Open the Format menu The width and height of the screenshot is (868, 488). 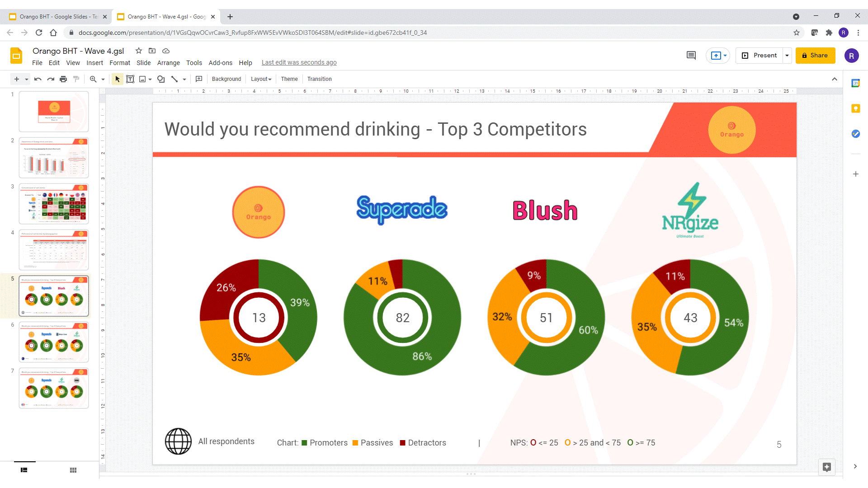(120, 63)
